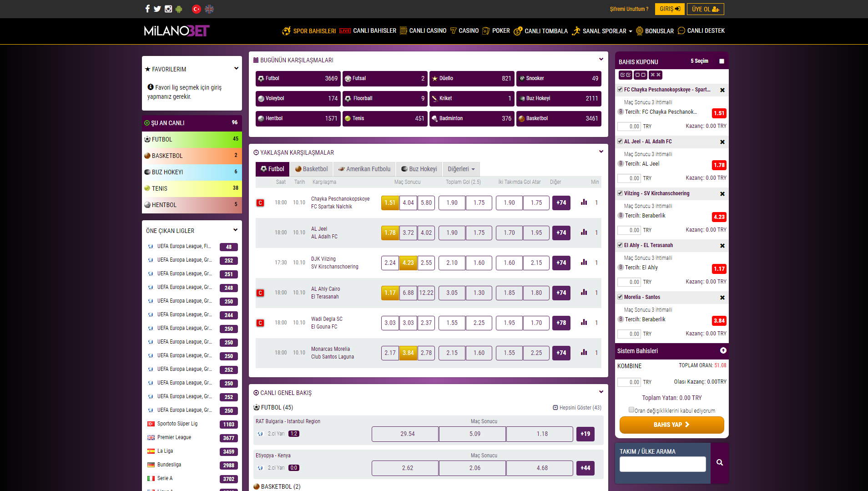Open Canlı Casino from the top menu

(x=423, y=31)
